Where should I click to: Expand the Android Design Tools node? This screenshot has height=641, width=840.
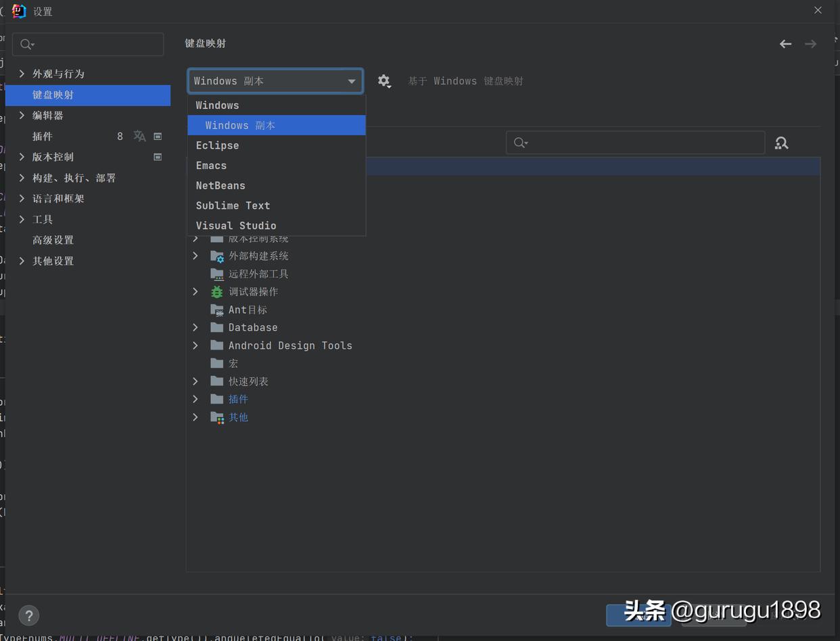tap(195, 345)
